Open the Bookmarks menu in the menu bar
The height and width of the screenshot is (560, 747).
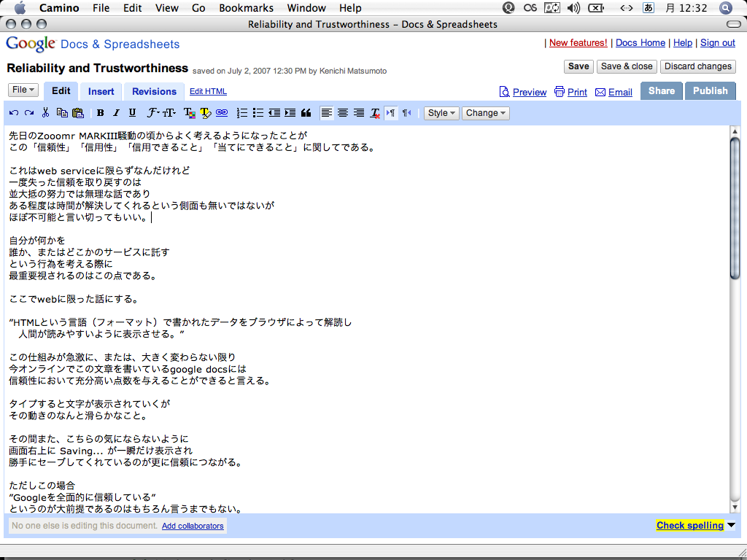pyautogui.click(x=247, y=8)
